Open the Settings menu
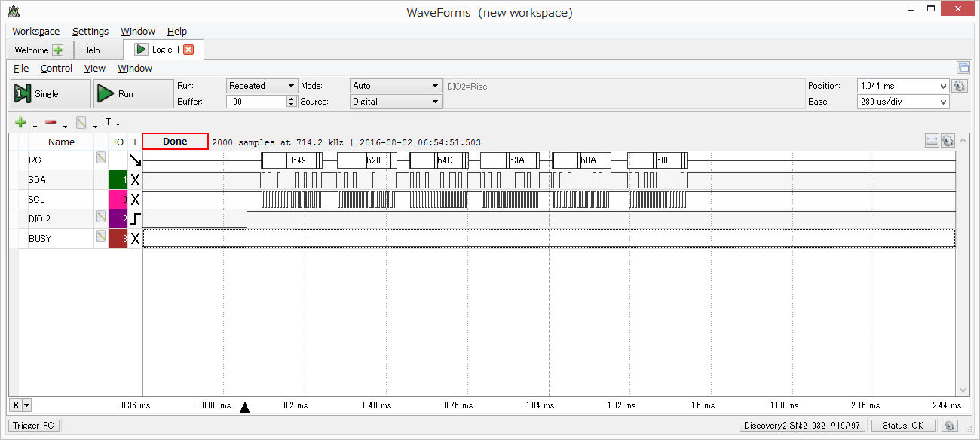Screen dimensions: 980x440 click(x=90, y=32)
